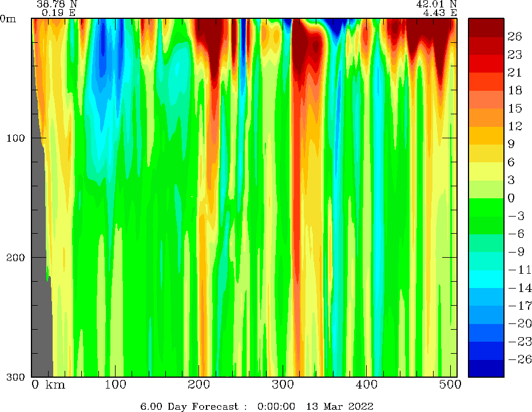The width and height of the screenshot is (532, 412).
Task: Select the 500 km distance-axis label
Action: coord(450,385)
